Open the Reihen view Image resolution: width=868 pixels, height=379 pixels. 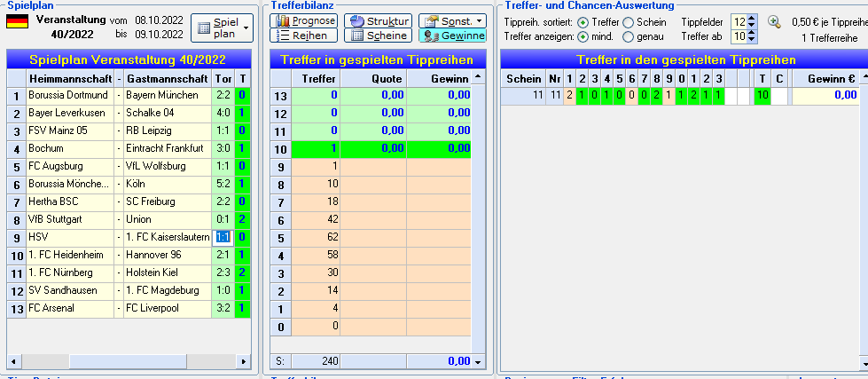pos(304,36)
